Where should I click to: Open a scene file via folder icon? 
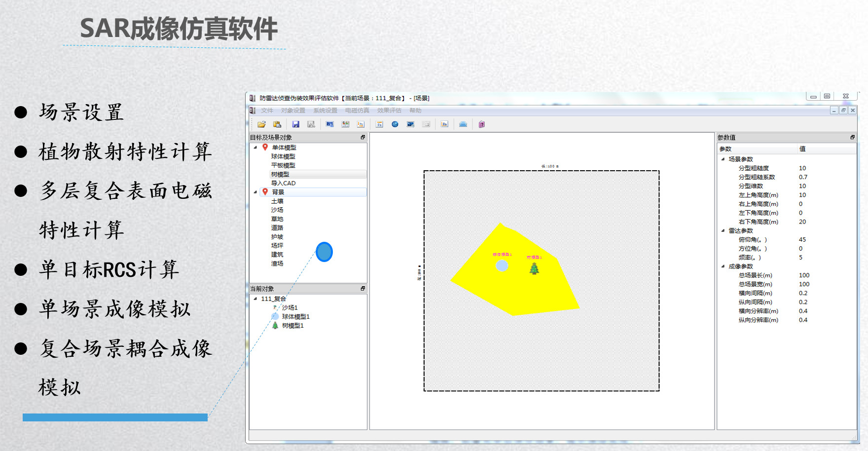(x=261, y=124)
